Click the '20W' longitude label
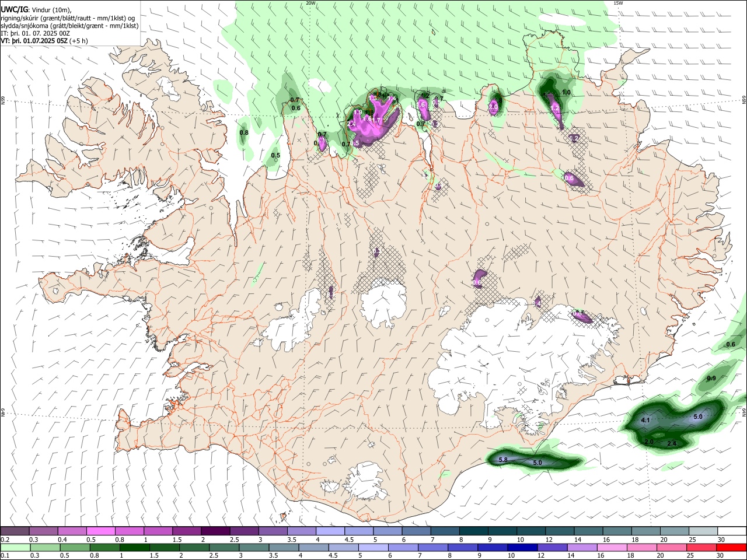The width and height of the screenshot is (747, 560). (x=310, y=3)
